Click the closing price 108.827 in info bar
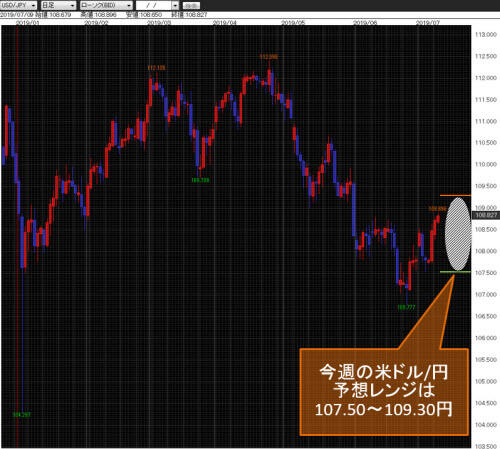Viewport: 500px width, 449px height. coord(196,15)
